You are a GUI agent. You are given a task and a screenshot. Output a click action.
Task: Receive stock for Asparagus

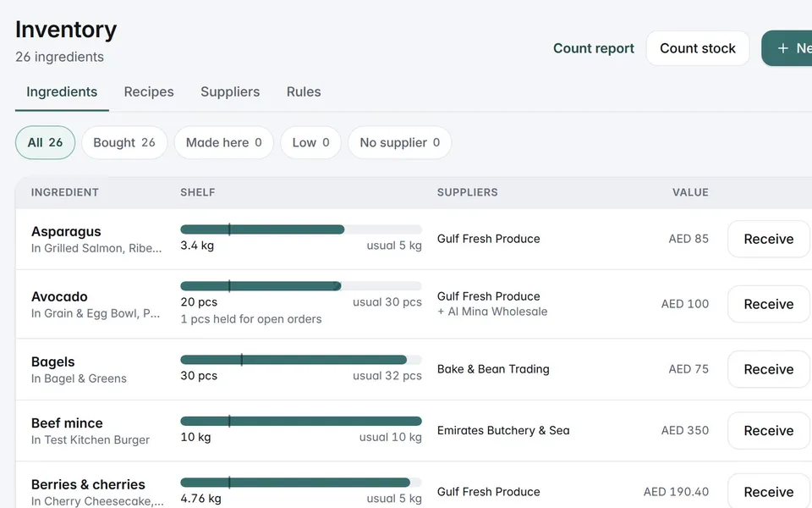click(769, 239)
